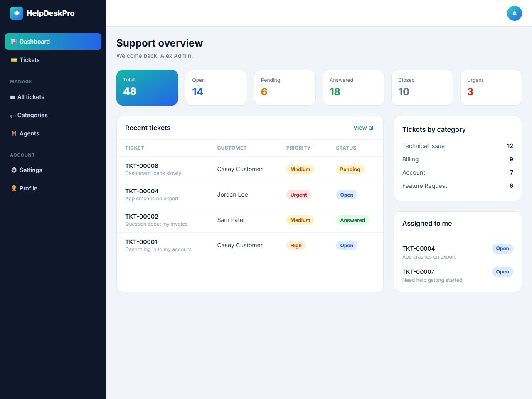532x399 pixels.
Task: Go to the Tickets page
Action: coord(53,60)
